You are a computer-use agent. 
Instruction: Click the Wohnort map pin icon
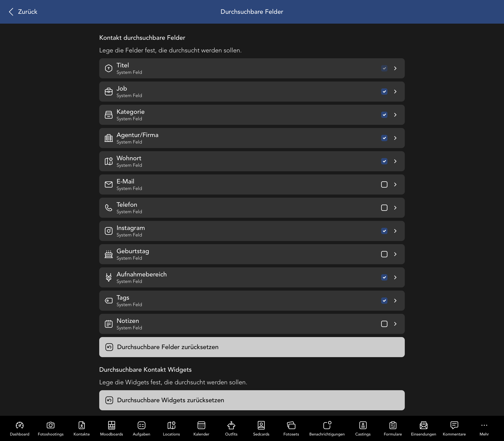point(108,161)
